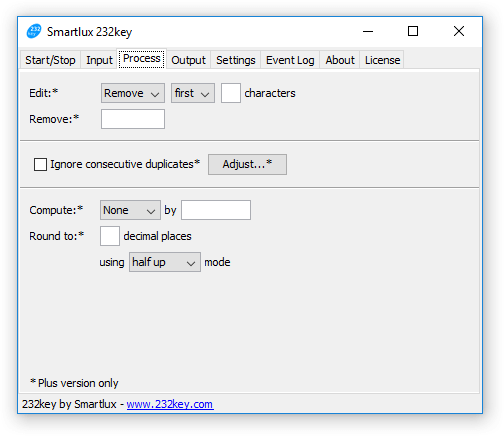The image size is (504, 436).
Task: Focus the Round to decimal places field
Action: pyautogui.click(x=110, y=236)
